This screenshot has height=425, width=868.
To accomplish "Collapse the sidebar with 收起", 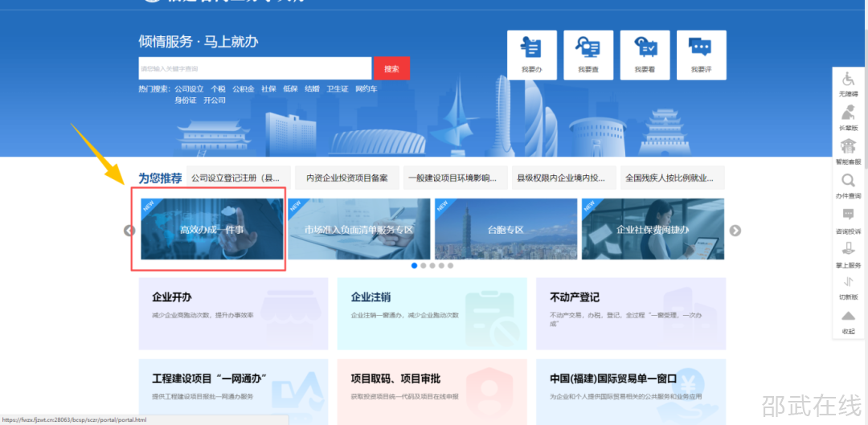I will point(848,321).
